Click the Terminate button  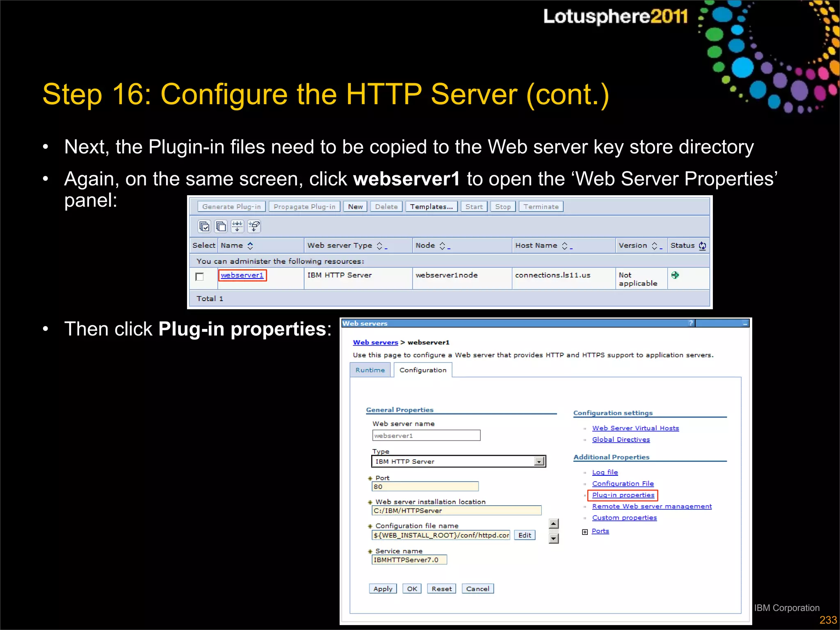[541, 207]
